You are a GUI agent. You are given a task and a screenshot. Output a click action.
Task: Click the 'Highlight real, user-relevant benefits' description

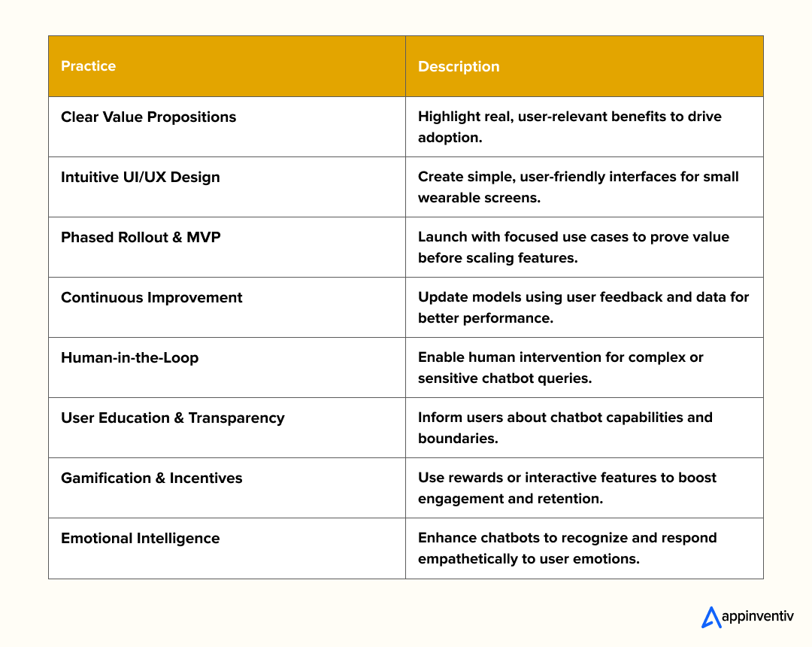click(569, 127)
